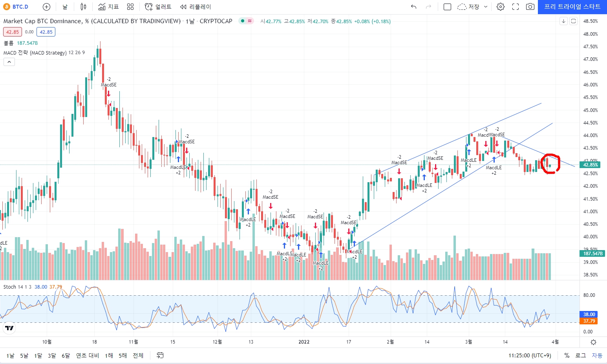Click the 프리 트라이얼 스타트 button
This screenshot has height=364, width=607.
[572, 7]
